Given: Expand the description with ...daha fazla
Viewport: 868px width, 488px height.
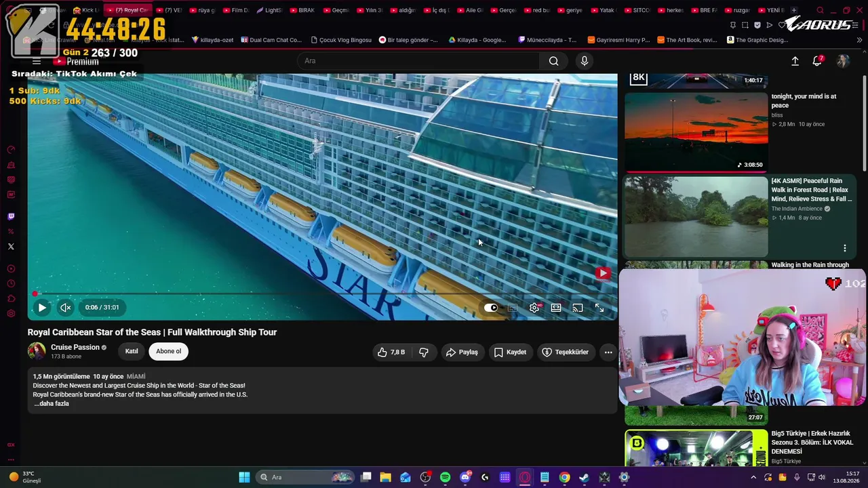Looking at the screenshot, I should coord(52,403).
